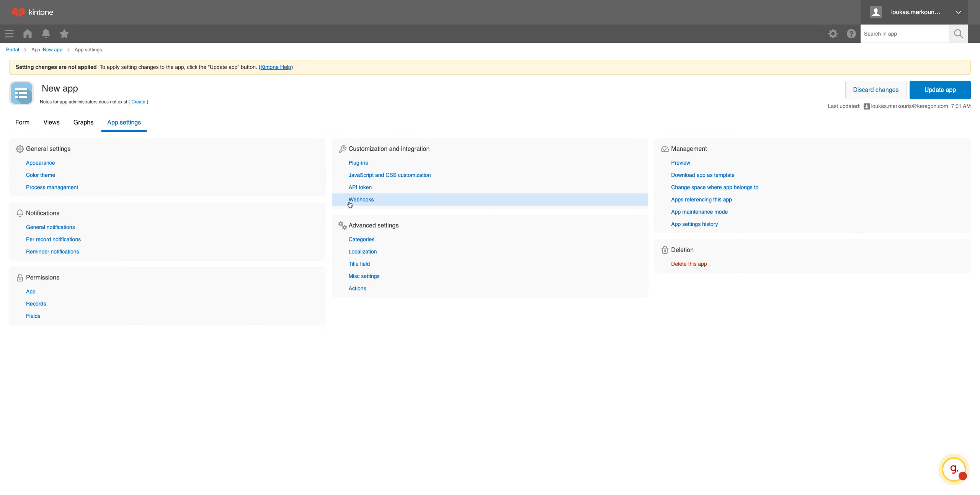Open Appearance settings
This screenshot has height=495, width=980.
coord(40,163)
